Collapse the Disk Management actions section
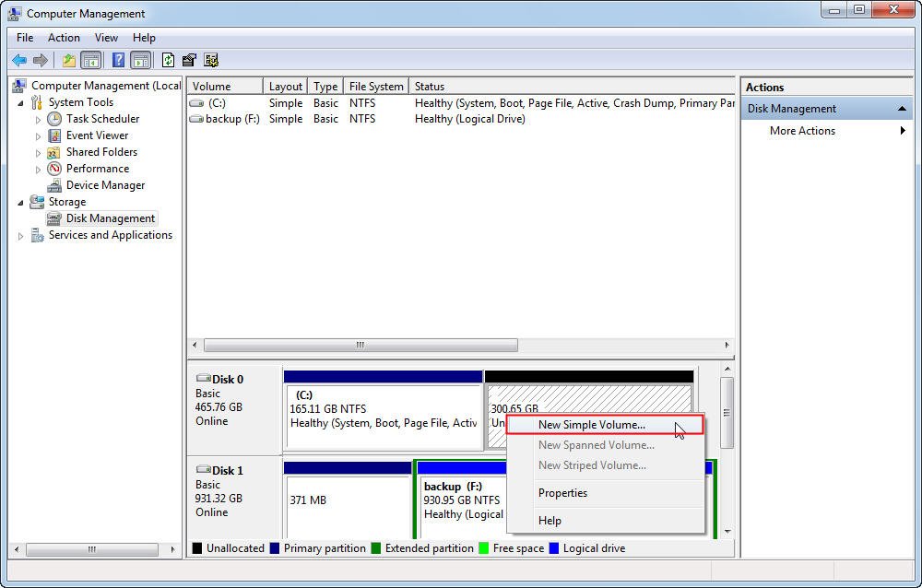 point(902,109)
